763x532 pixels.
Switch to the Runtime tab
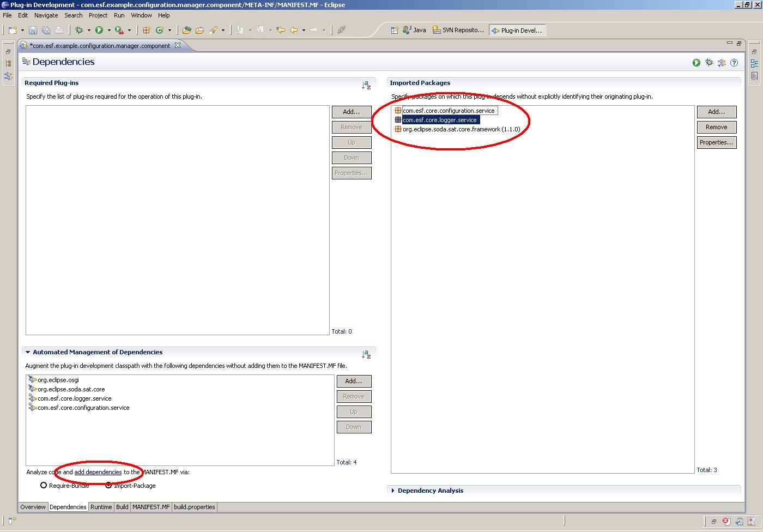coord(101,507)
